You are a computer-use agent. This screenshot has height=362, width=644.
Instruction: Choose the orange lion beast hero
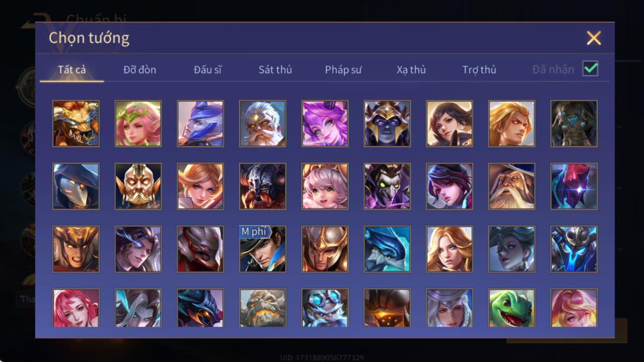[76, 124]
